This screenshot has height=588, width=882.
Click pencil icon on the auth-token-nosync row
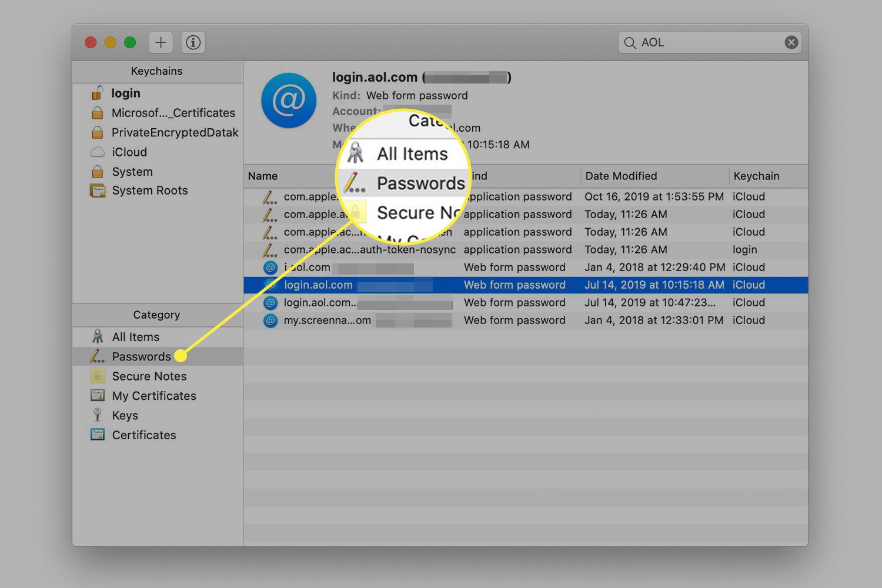270,249
